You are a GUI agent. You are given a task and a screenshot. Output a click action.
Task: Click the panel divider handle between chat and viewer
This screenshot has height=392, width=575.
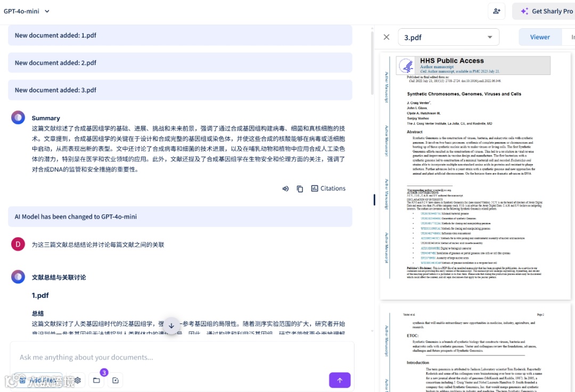374,199
